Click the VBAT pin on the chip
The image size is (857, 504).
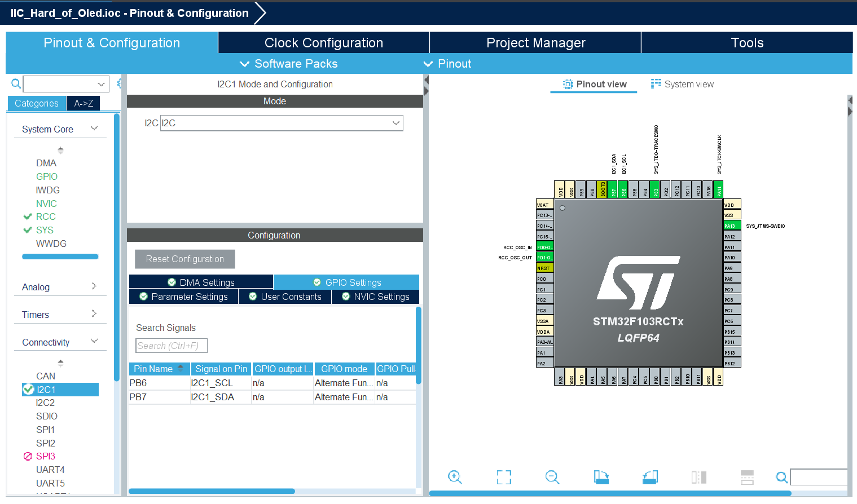544,205
